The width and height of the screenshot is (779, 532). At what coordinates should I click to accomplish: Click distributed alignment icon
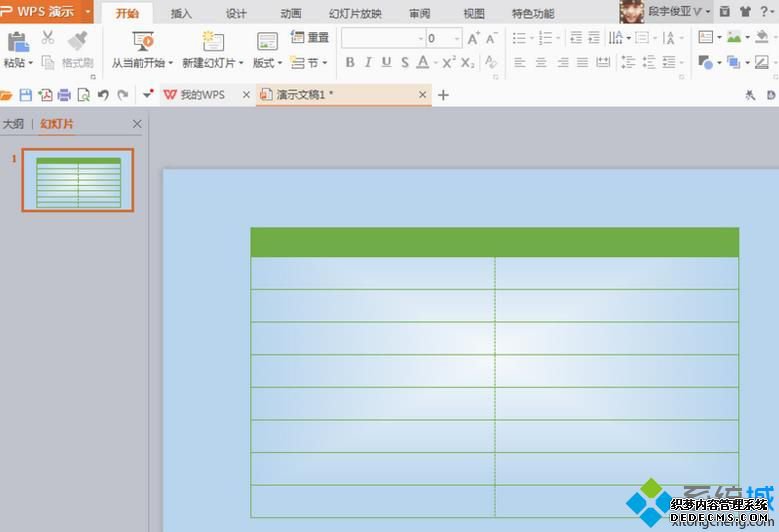click(603, 63)
